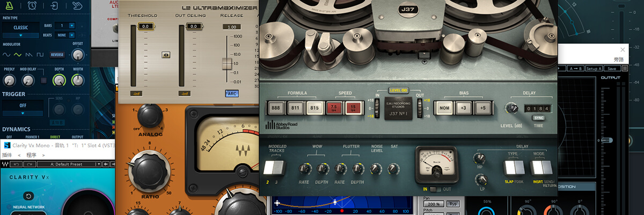644x215 pixels.
Task: Select the 815 tape formula button
Action: click(314, 107)
